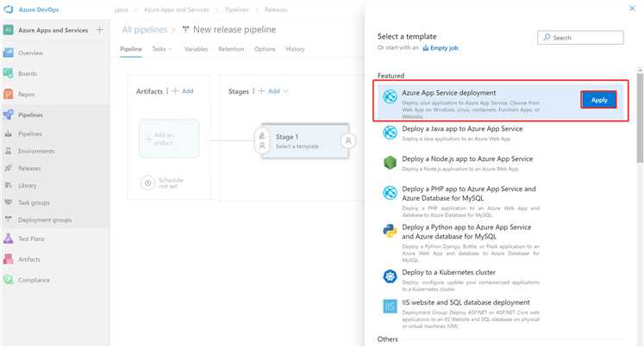Click the schedule clock icon under Artifacts
The image size is (644, 347).
[148, 183]
